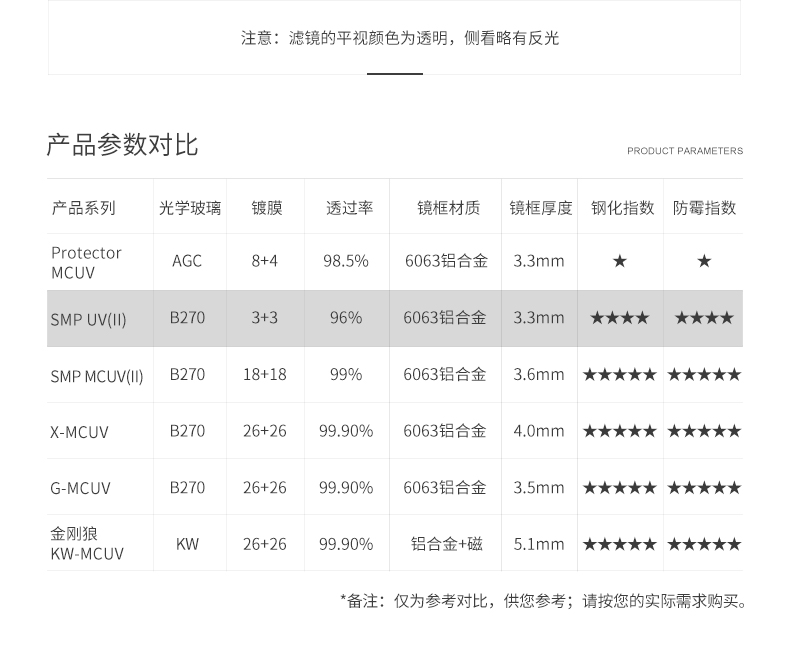Click the PRODUCT PARAMETERS label
This screenshot has width=790, height=669.
tap(685, 151)
